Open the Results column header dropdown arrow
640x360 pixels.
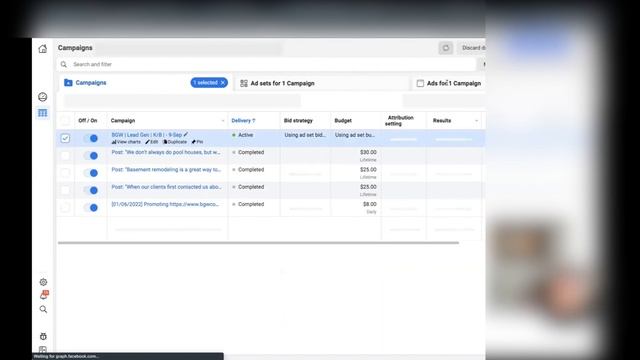pos(476,121)
